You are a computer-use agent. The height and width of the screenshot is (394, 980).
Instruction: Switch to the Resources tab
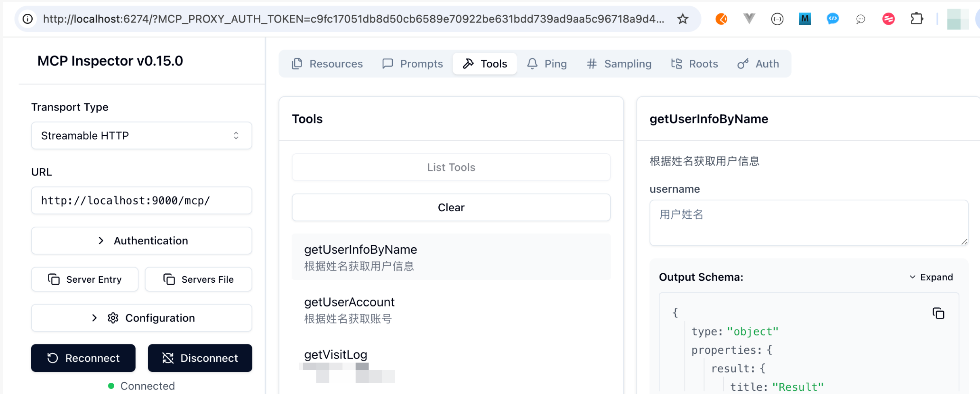(327, 64)
